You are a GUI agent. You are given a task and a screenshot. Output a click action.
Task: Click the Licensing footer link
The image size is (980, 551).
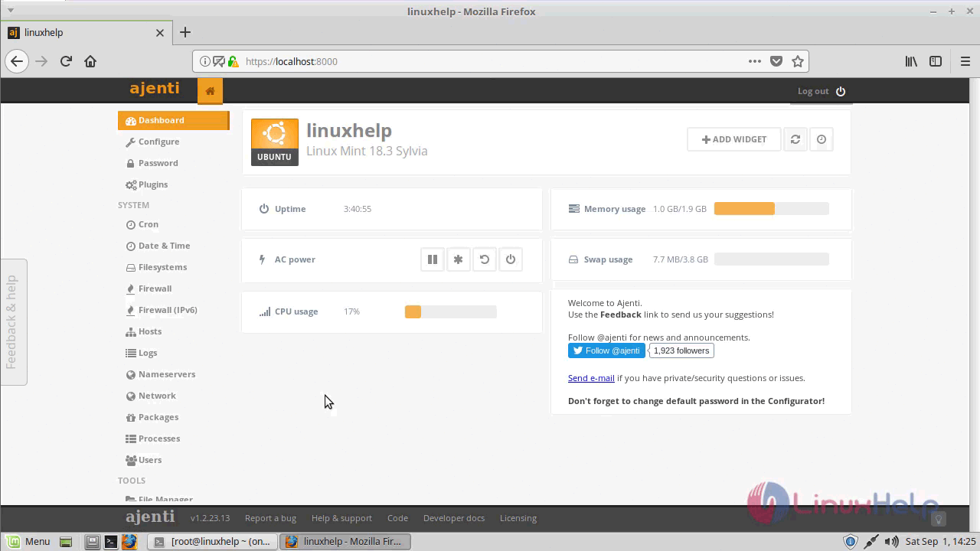point(518,518)
